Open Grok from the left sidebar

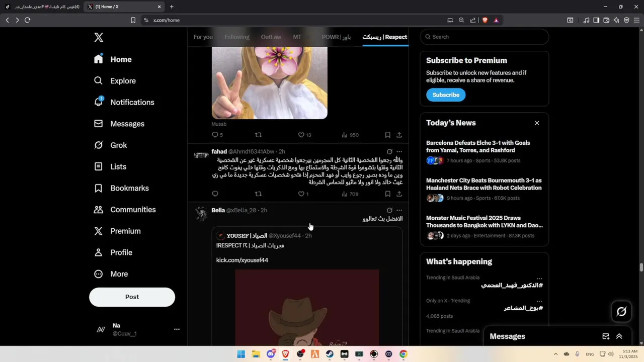coord(110,145)
